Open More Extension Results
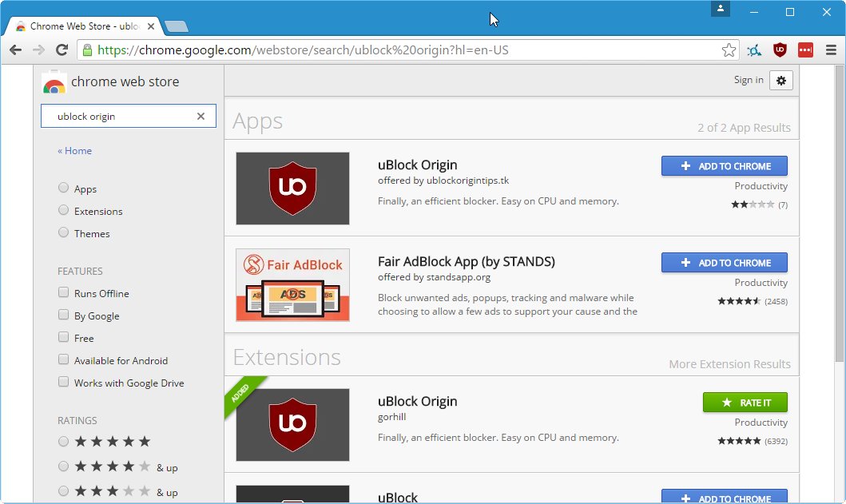The width and height of the screenshot is (846, 504). (729, 364)
